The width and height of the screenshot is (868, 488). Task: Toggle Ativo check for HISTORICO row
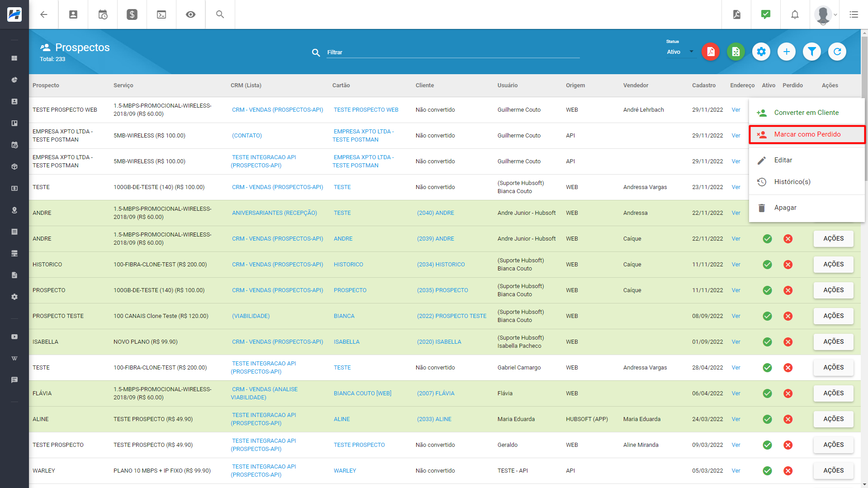coord(767,265)
